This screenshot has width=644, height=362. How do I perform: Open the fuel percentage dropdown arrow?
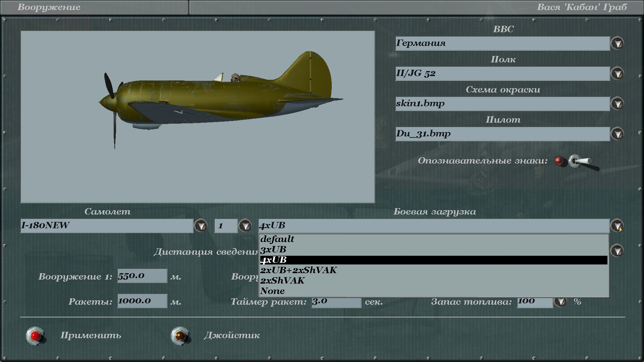[560, 302]
